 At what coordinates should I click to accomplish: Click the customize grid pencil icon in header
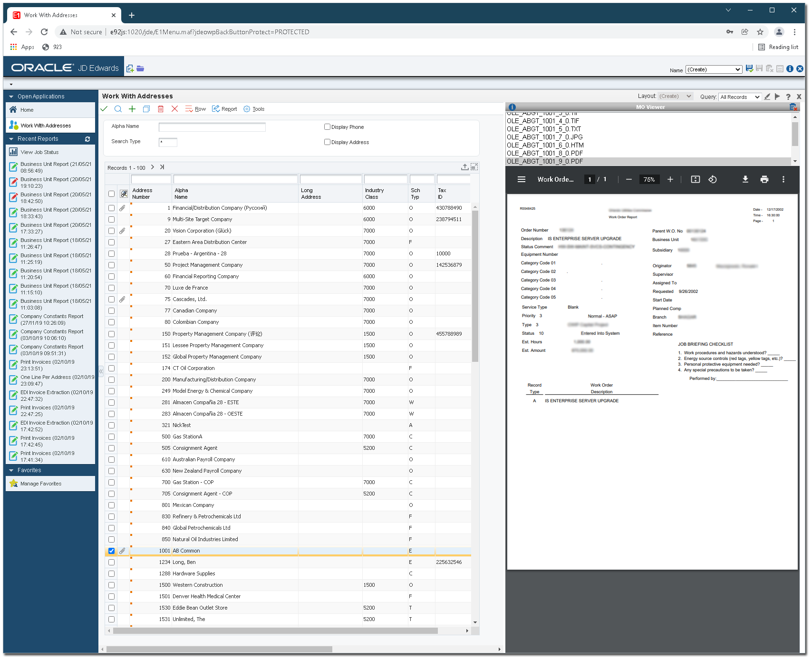(124, 194)
